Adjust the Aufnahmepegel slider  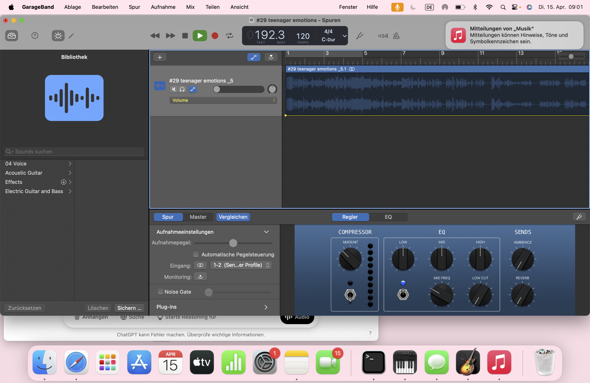[x=233, y=243]
